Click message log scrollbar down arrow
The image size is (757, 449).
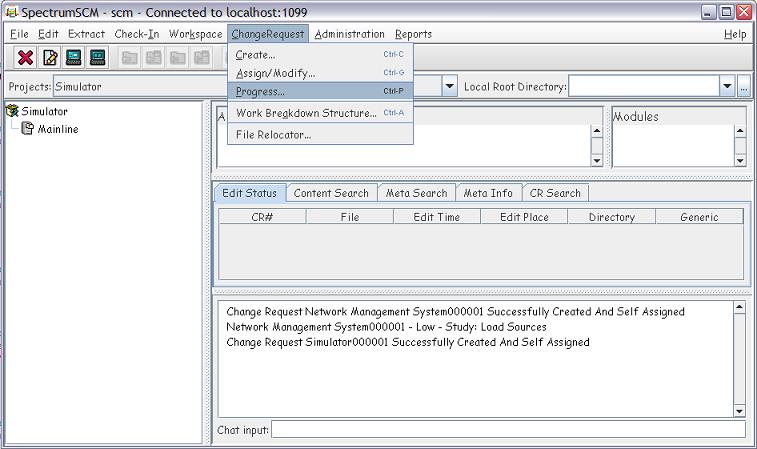739,411
